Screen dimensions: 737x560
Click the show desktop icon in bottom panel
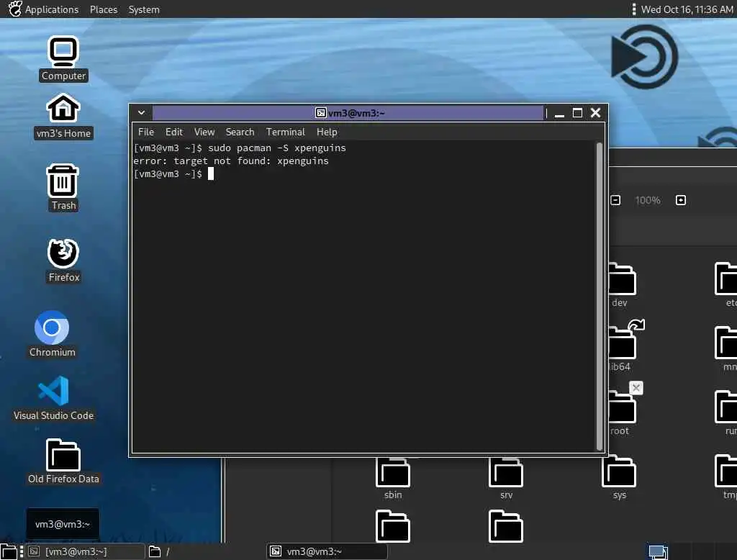(9, 551)
